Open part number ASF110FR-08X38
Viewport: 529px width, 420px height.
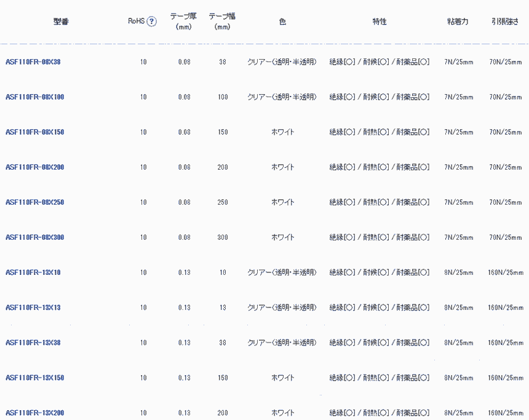33,62
